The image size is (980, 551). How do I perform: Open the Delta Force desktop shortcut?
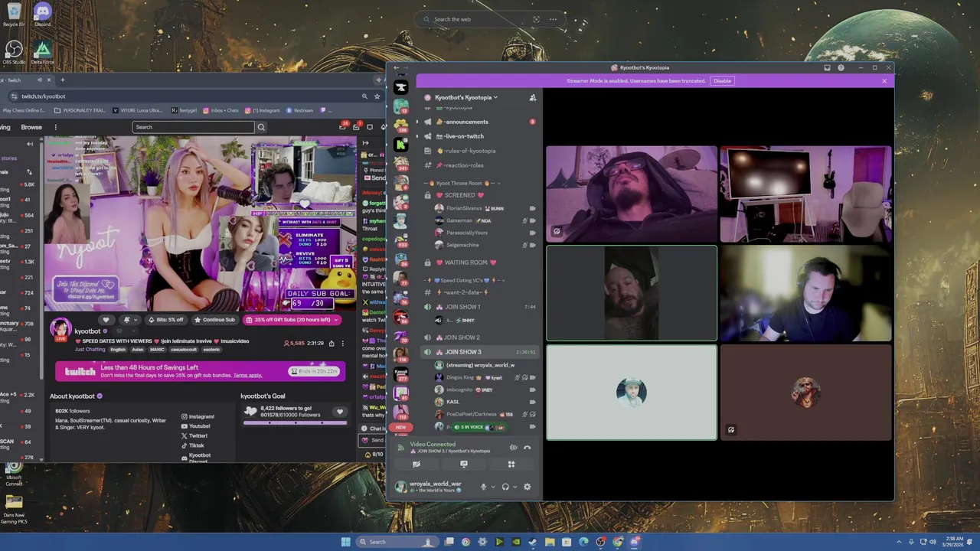[x=43, y=52]
